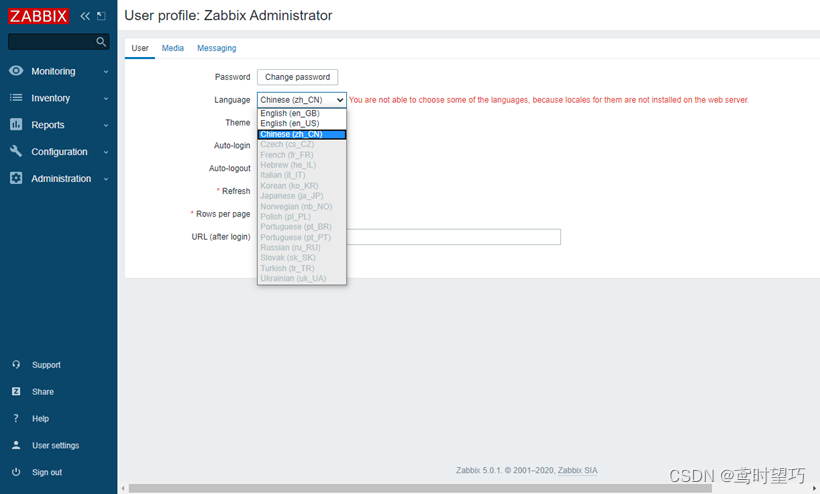
Task: Open the Zabbix SIA footer link
Action: tap(577, 470)
